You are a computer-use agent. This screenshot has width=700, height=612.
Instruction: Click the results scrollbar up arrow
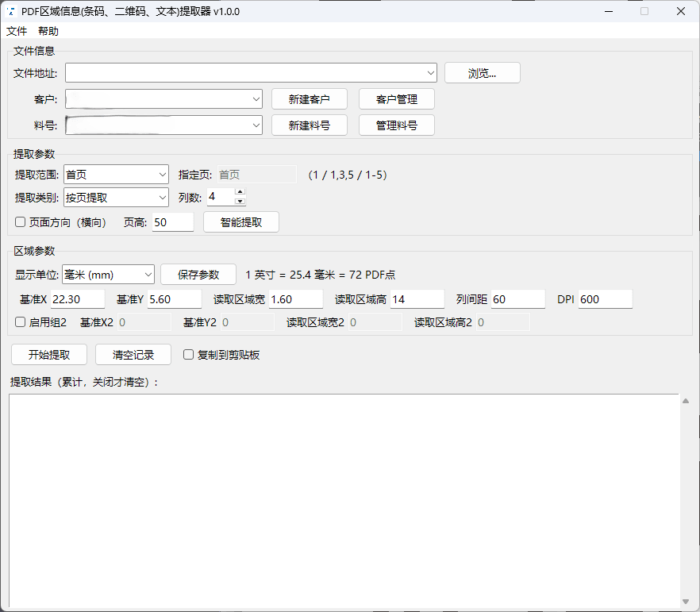click(686, 401)
